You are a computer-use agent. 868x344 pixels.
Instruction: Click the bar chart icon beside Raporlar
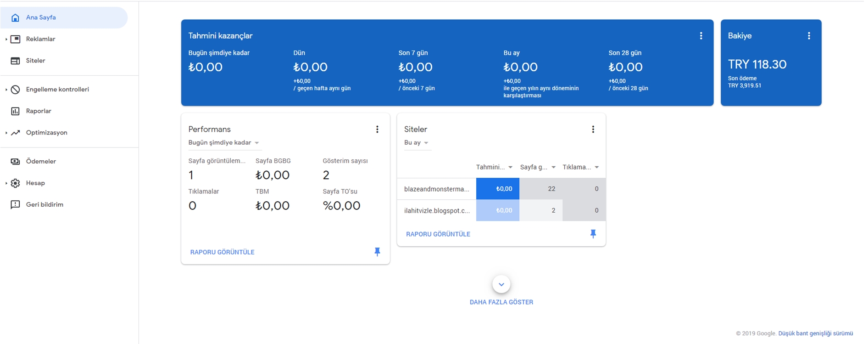click(15, 111)
